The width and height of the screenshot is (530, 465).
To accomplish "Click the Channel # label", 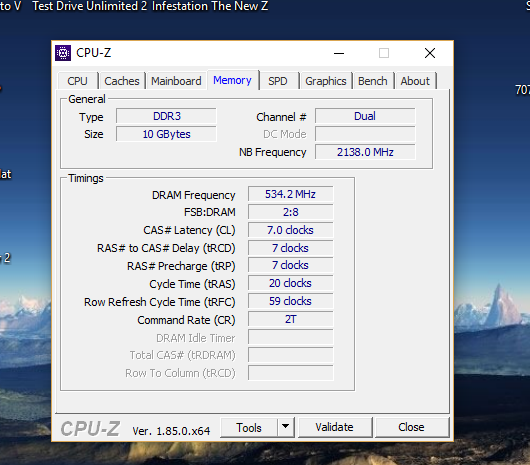I will (x=281, y=117).
